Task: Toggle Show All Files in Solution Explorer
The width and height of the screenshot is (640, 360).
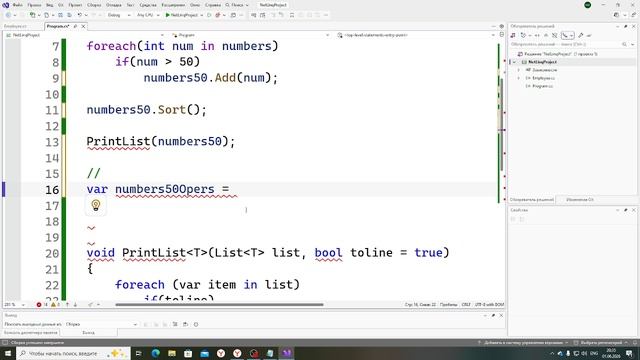Action: pyautogui.click(x=555, y=36)
